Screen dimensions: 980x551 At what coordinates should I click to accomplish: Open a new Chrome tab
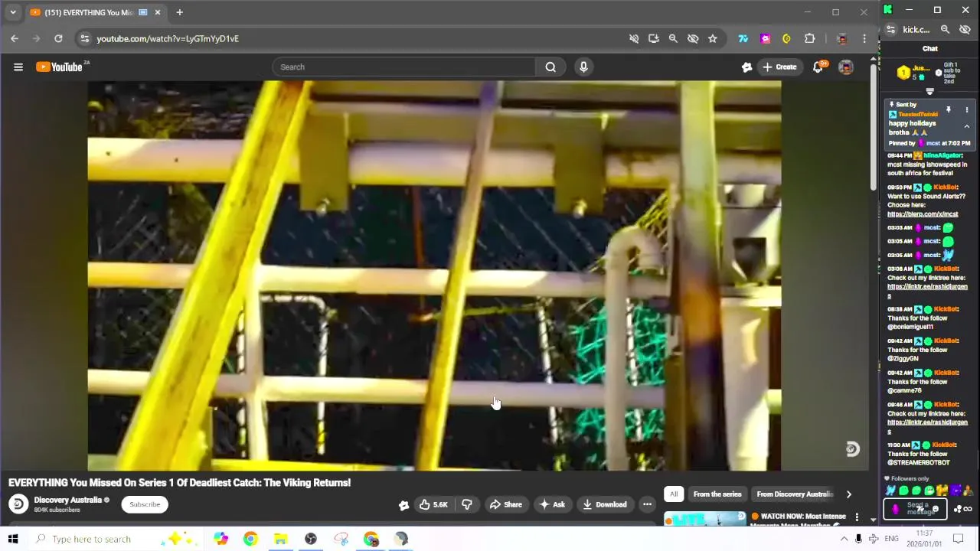(x=179, y=12)
